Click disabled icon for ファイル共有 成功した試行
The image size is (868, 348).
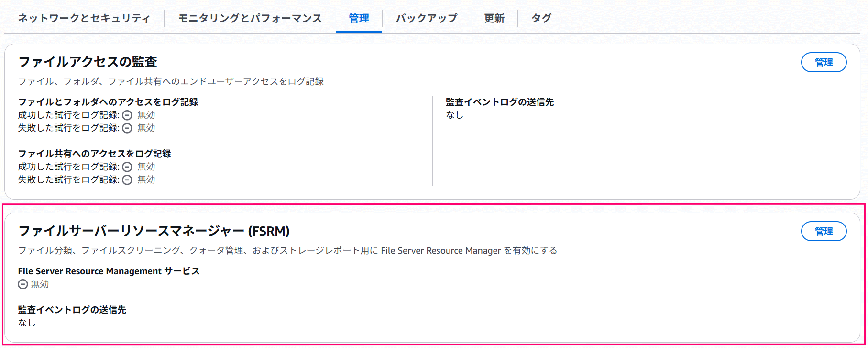pyautogui.click(x=127, y=167)
